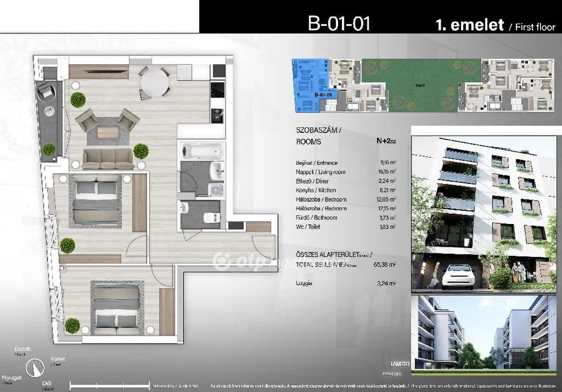Click the "Étkező / Diner" row label
562x392 pixels.
point(312,181)
